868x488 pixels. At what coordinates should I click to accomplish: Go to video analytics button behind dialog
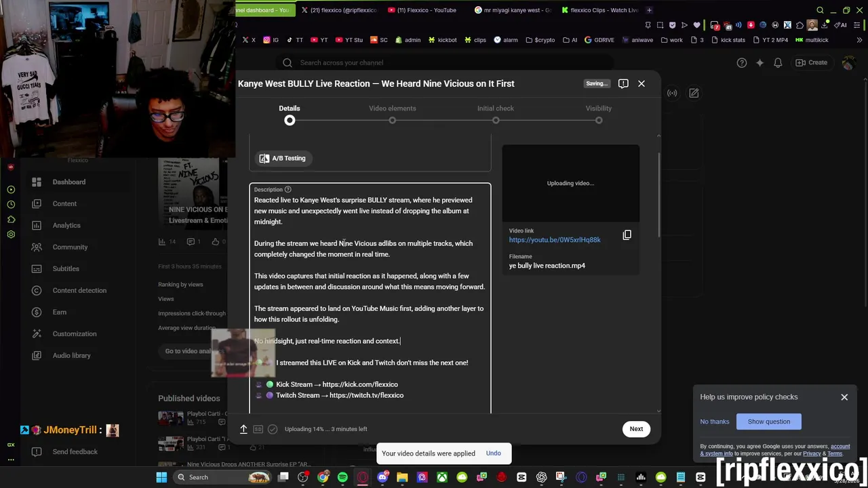pos(189,351)
